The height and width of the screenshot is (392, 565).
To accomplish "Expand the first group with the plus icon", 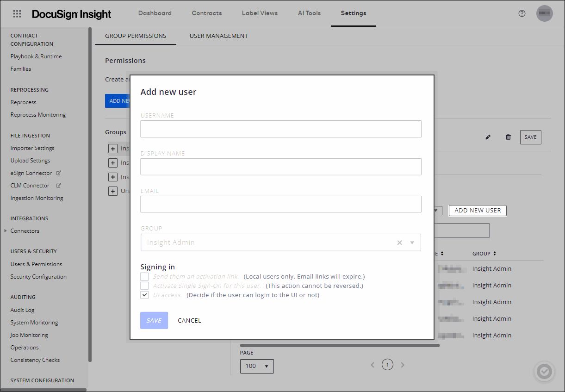I will (x=113, y=148).
